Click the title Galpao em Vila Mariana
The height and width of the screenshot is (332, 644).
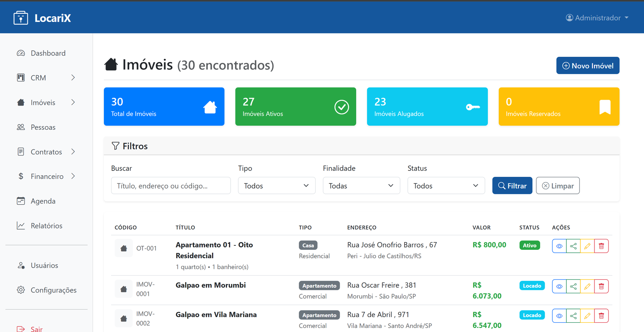pos(216,315)
